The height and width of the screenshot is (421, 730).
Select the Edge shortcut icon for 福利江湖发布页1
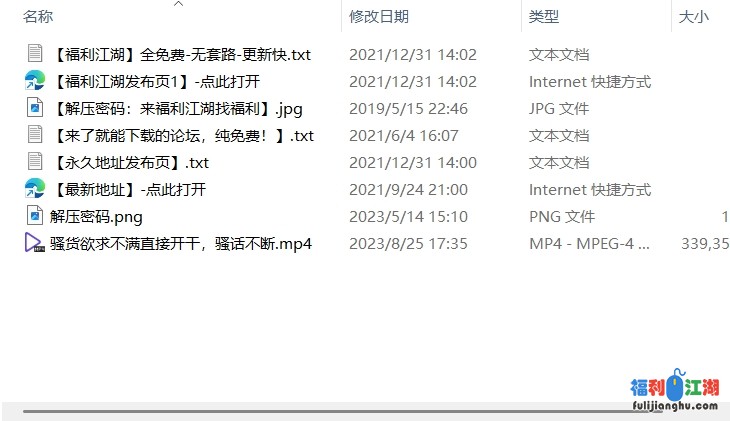(35, 80)
